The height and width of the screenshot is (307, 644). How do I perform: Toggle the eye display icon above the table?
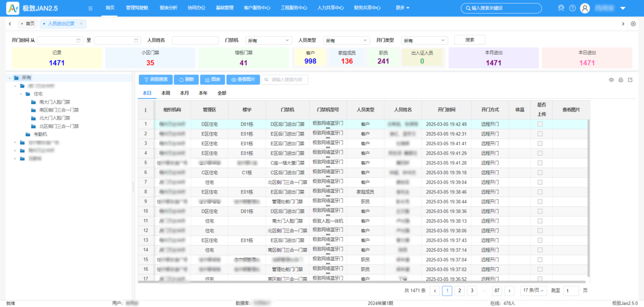(612, 80)
